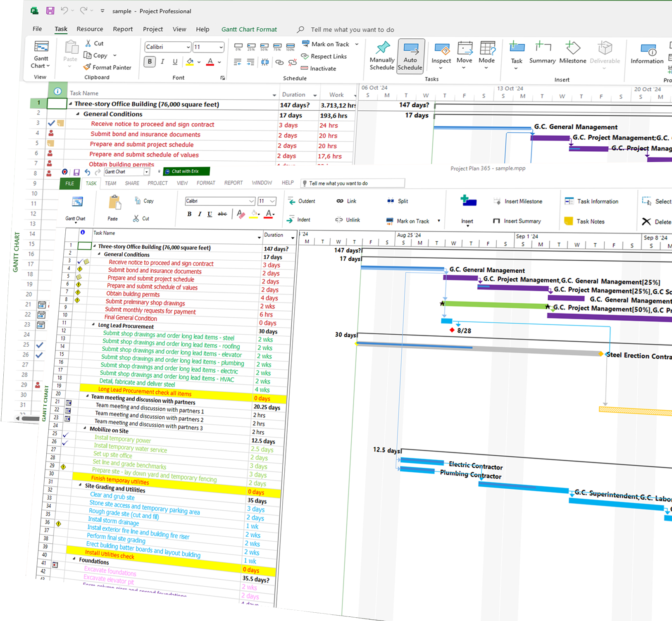Click the Respect Links button
672x621 pixels.
point(324,57)
